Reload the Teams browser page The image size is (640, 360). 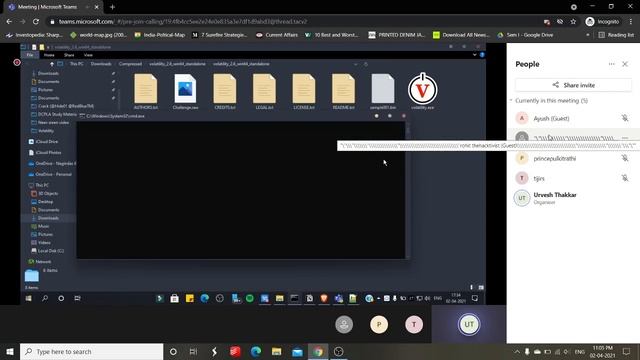tap(36, 22)
